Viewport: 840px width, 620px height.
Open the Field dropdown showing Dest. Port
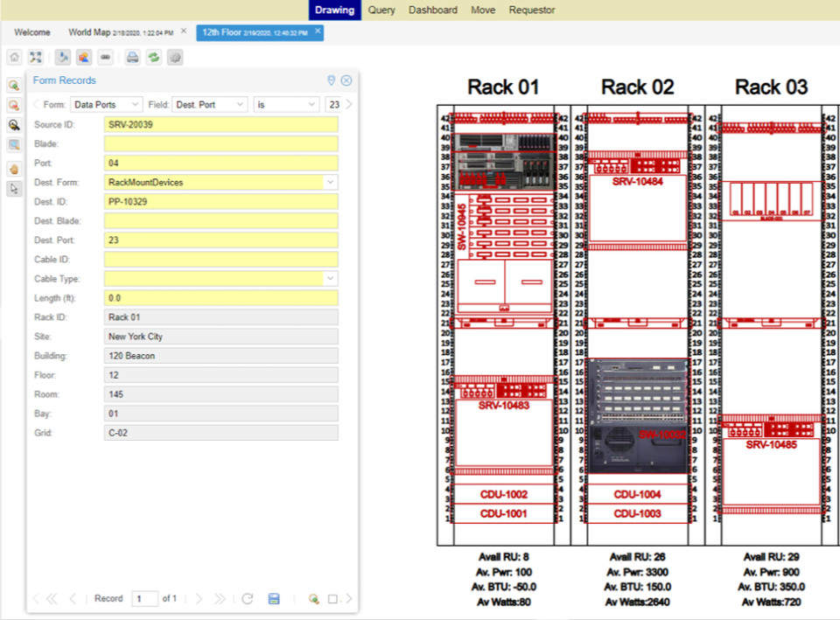tap(209, 103)
